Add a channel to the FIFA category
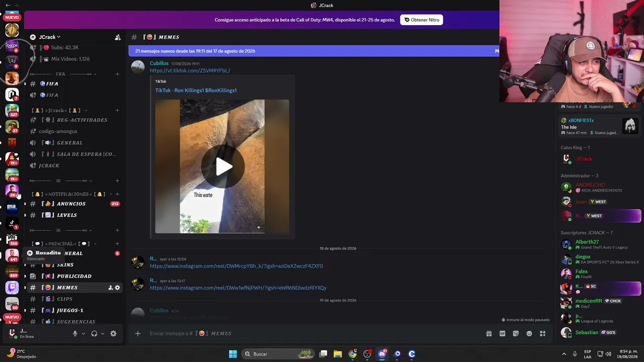 click(117, 74)
